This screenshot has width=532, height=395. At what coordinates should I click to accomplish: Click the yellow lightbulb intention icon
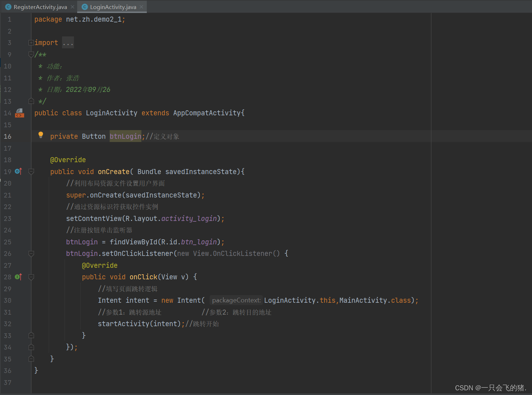point(41,135)
